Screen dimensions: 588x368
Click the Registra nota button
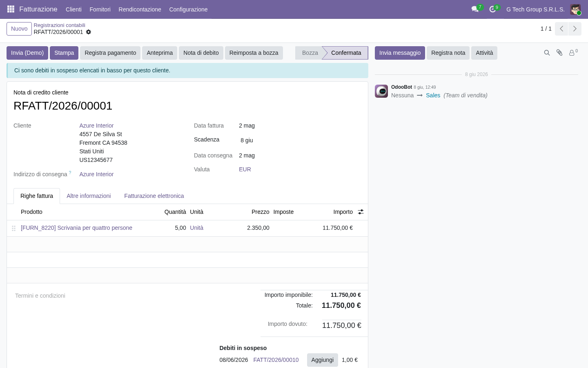click(x=448, y=53)
